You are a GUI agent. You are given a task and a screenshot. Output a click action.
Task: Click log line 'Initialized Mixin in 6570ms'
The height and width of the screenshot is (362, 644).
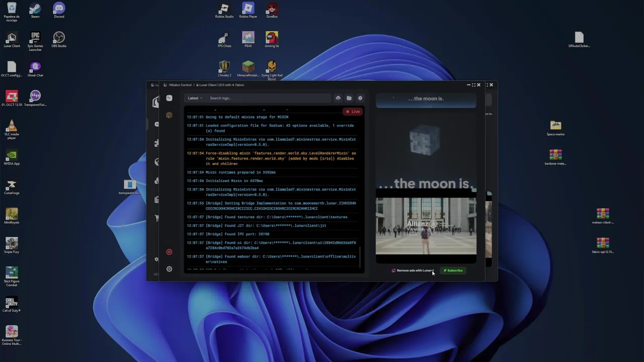(x=225, y=181)
